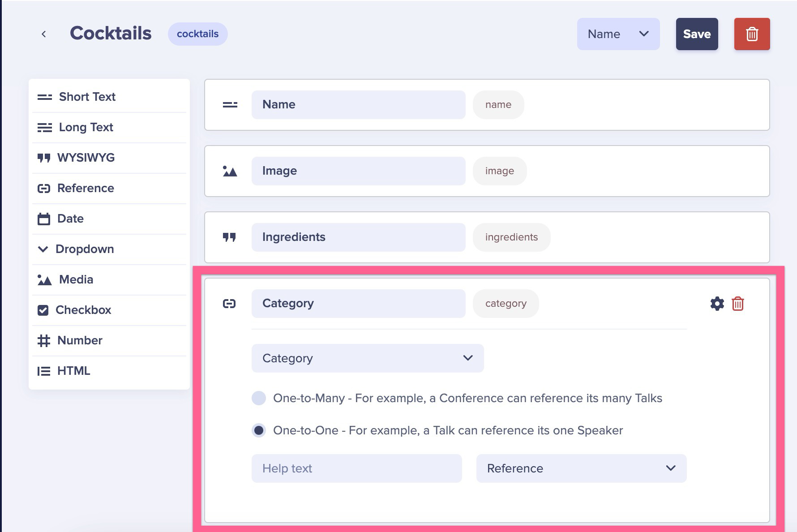
Task: Click the Help text input field
Action: coord(356,468)
